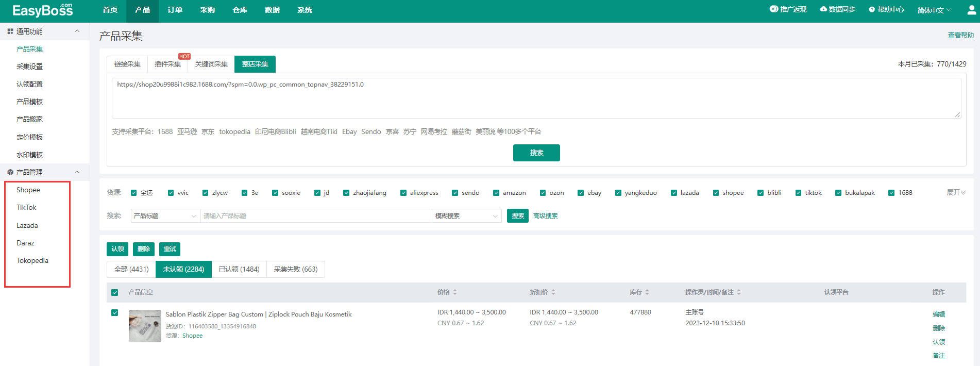Click the 认领 button above the table
This screenshot has height=366, width=980.
(x=117, y=249)
